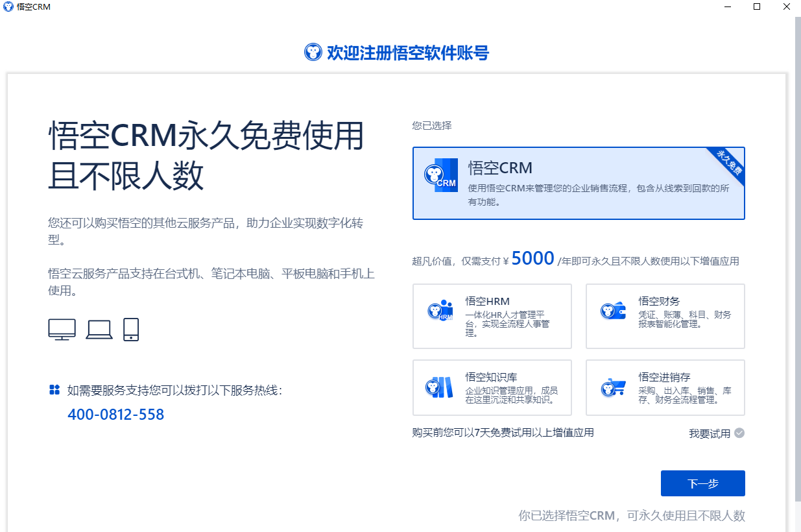The height and width of the screenshot is (532, 801).
Task: Click the 悟空财务 wallet icon
Action: coord(613,311)
